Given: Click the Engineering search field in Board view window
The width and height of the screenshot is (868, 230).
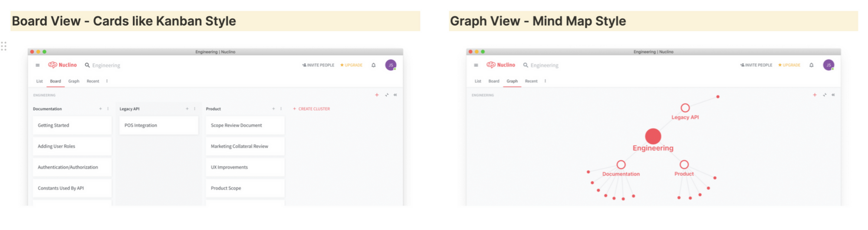Looking at the screenshot, I should click(102, 65).
